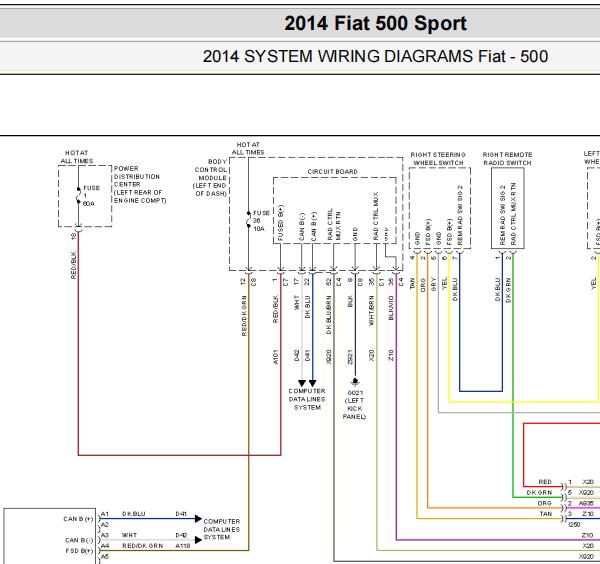Click the horizontal "RED/DK GRN" wire label
This screenshot has width=600, height=564.
(x=142, y=546)
